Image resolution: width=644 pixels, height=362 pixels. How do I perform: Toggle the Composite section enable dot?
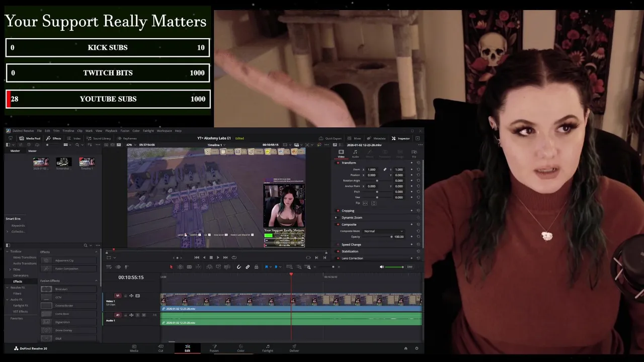point(338,225)
